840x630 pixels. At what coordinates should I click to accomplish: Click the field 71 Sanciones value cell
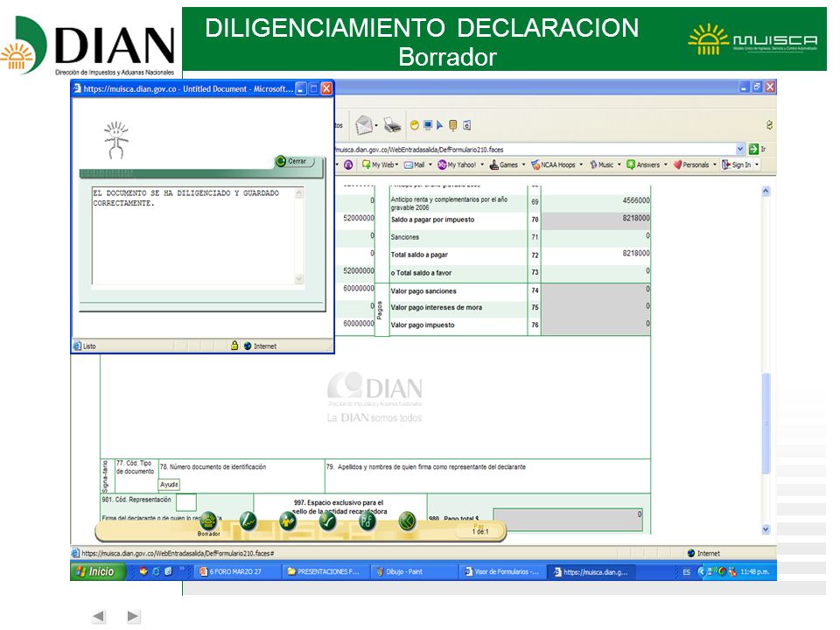pos(595,237)
